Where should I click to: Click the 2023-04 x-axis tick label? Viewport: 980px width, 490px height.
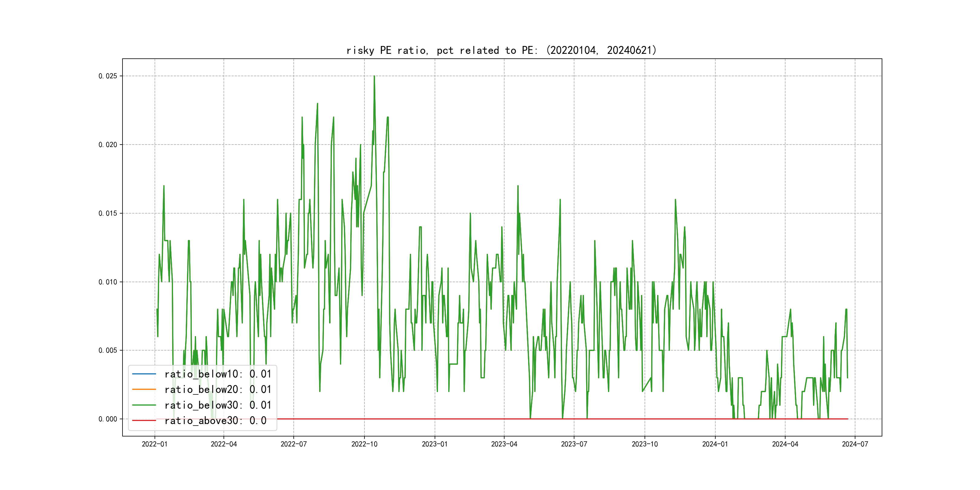click(x=504, y=444)
